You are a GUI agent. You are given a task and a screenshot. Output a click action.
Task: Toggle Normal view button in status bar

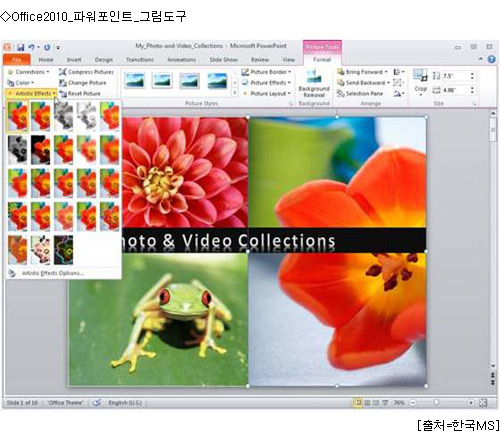coord(358,403)
